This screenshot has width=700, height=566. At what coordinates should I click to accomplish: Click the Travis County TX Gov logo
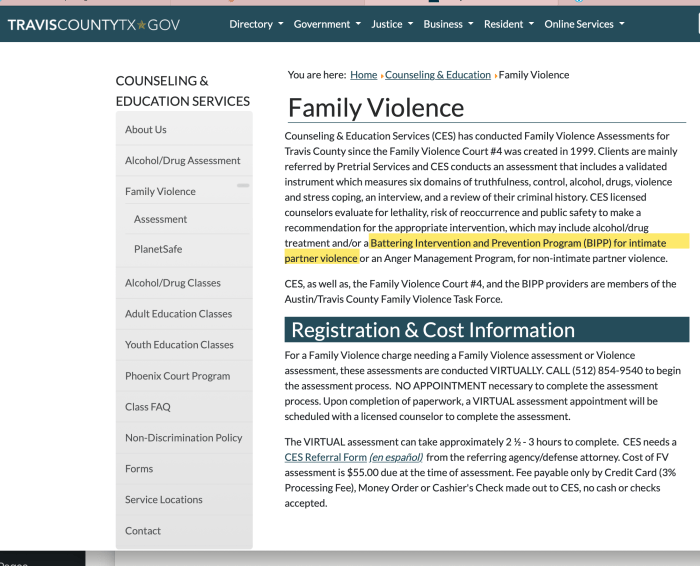click(94, 24)
